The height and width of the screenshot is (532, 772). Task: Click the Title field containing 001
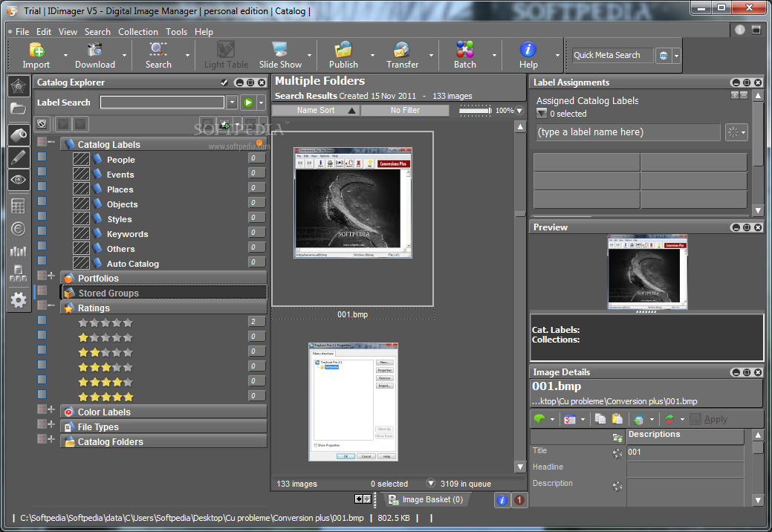[685, 452]
